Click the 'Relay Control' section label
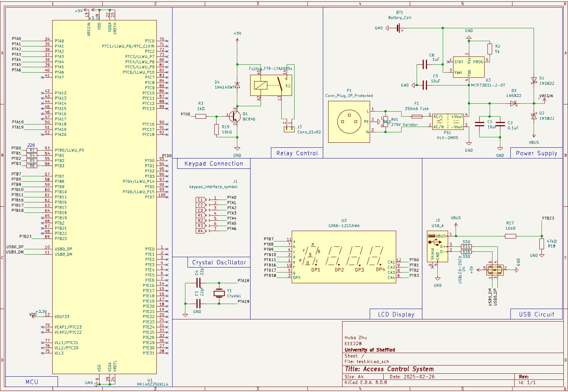568x392 pixels. click(297, 153)
